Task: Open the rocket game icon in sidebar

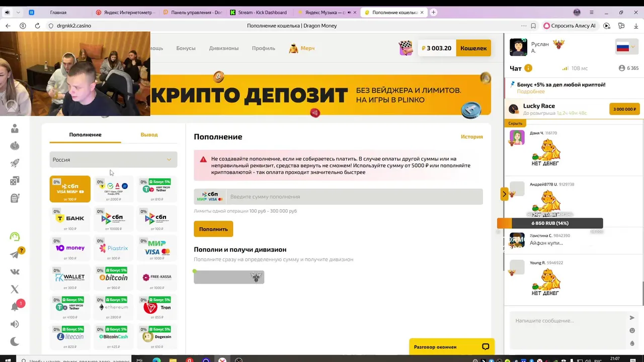Action: tap(15, 163)
